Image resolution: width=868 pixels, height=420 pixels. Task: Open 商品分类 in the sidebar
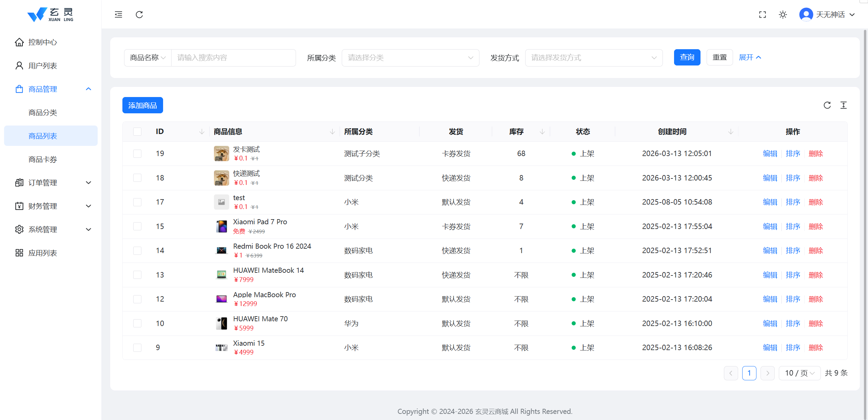coord(43,113)
